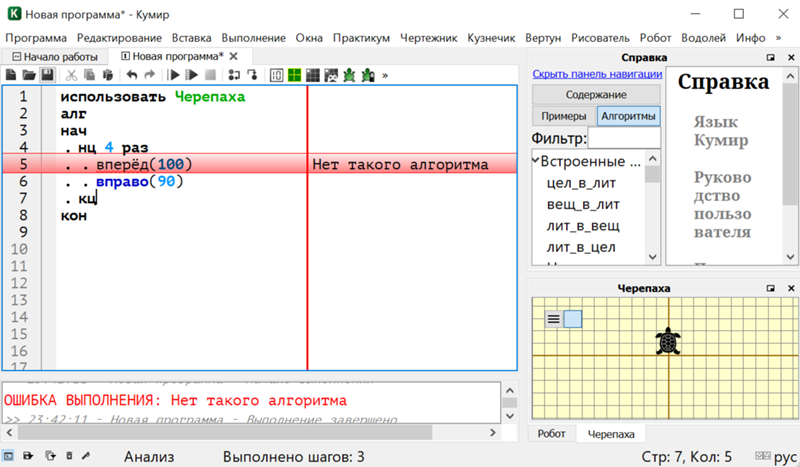Open the Инфо menu
The image size is (800, 467).
point(751,38)
